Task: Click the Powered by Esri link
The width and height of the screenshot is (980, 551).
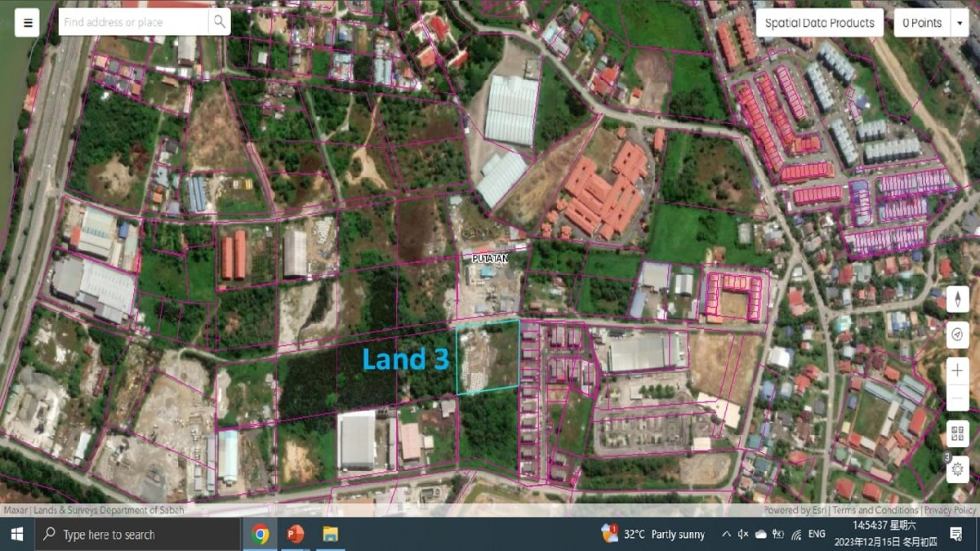Action: pos(795,510)
